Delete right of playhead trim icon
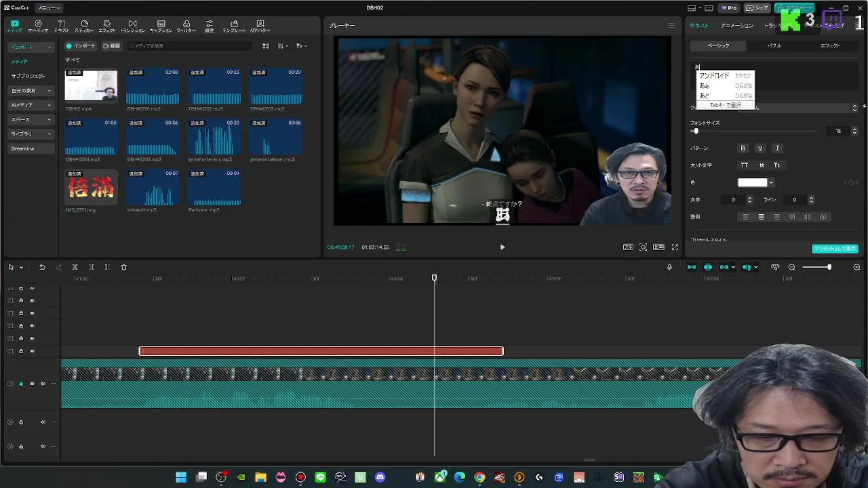The height and width of the screenshot is (488, 868). coord(107,267)
